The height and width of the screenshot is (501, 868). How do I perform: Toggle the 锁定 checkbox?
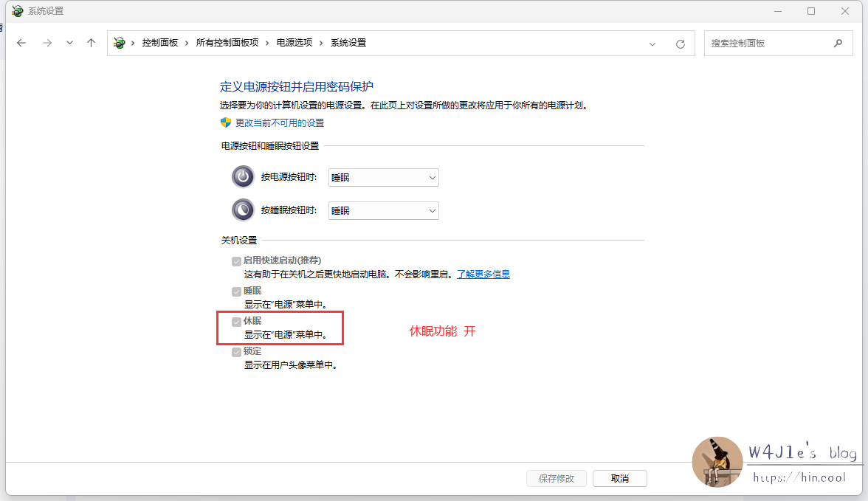click(236, 351)
